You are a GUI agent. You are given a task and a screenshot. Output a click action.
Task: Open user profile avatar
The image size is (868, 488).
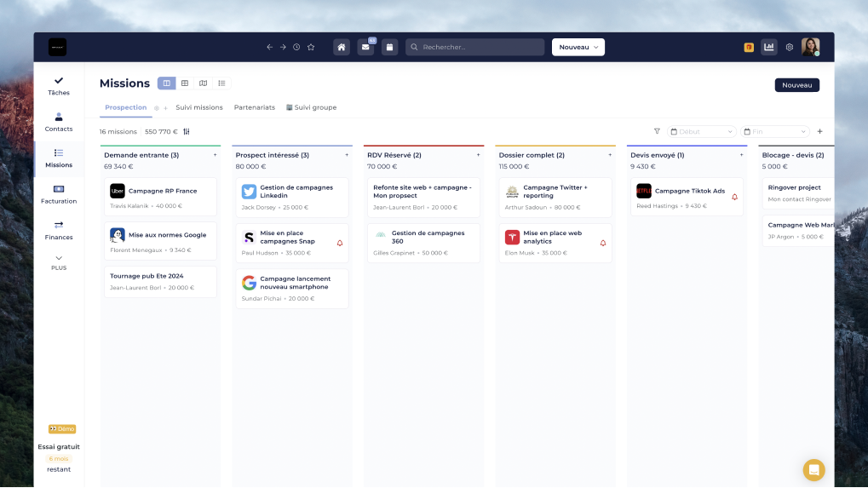point(810,47)
